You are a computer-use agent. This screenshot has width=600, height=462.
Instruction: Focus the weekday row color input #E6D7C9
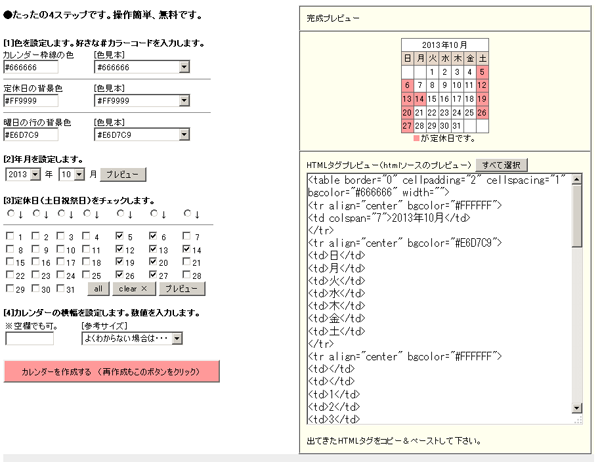[31, 135]
